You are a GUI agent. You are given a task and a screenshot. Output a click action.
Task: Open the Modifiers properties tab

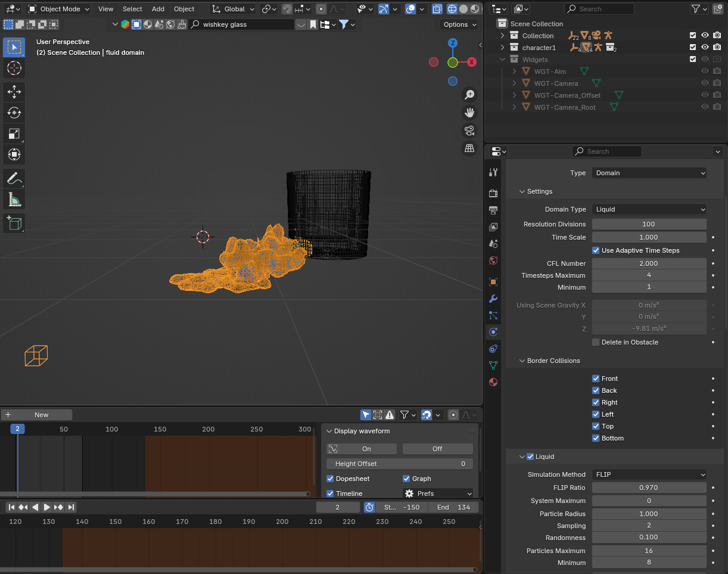pyautogui.click(x=493, y=299)
